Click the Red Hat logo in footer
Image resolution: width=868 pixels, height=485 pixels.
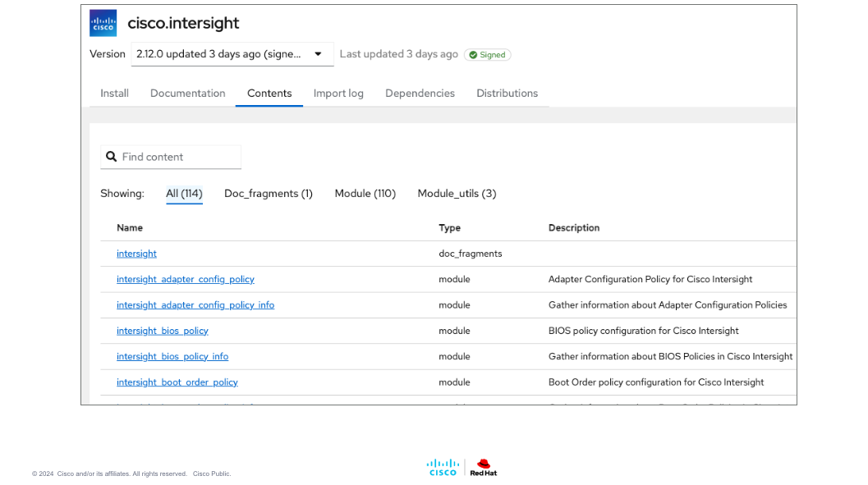pos(484,468)
